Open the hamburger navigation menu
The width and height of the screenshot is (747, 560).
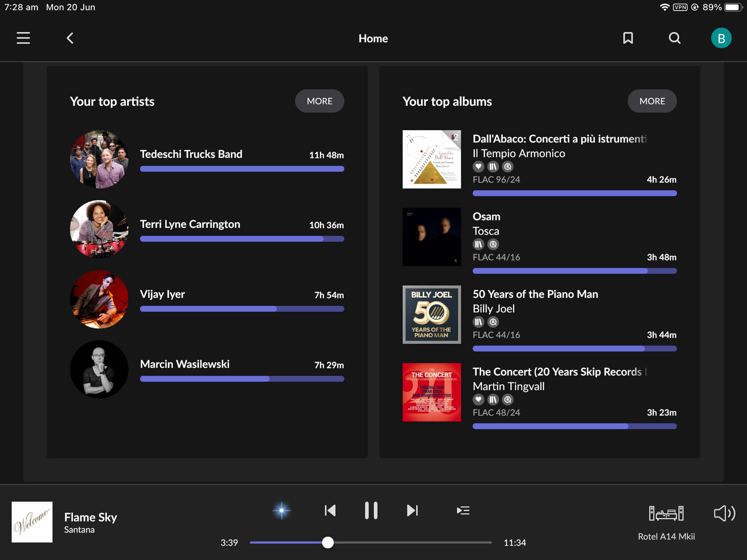23,38
